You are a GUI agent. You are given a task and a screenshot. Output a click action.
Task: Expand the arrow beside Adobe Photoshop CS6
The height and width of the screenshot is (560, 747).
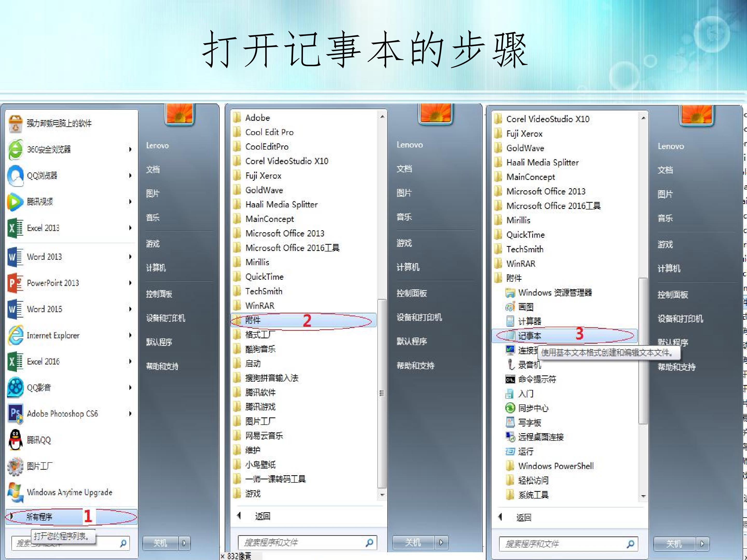click(x=130, y=414)
